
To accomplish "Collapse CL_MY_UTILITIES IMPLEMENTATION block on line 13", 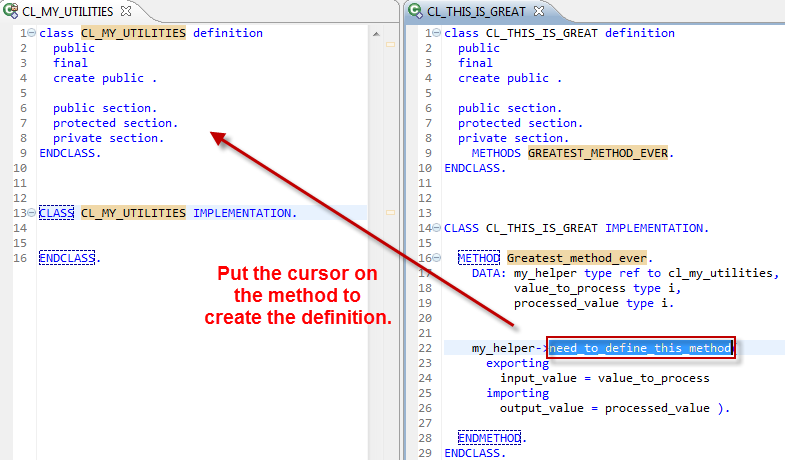I will click(x=31, y=213).
